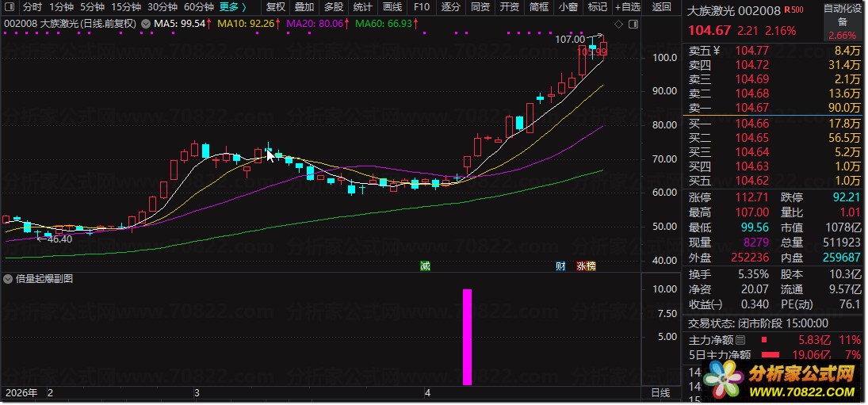Select the 30分钟 period tab
Viewport: 868px width, 405px height.
point(163,7)
